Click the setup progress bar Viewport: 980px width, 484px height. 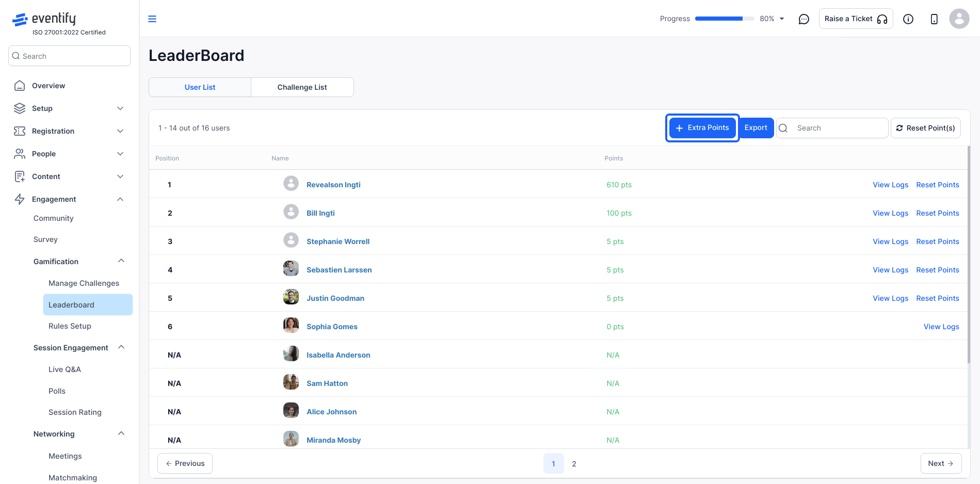[724, 19]
